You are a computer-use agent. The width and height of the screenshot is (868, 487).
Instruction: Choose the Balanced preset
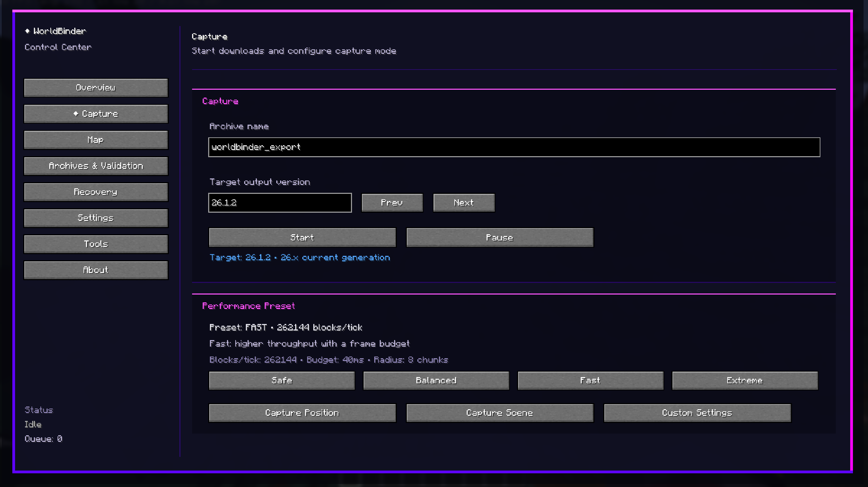pos(436,380)
